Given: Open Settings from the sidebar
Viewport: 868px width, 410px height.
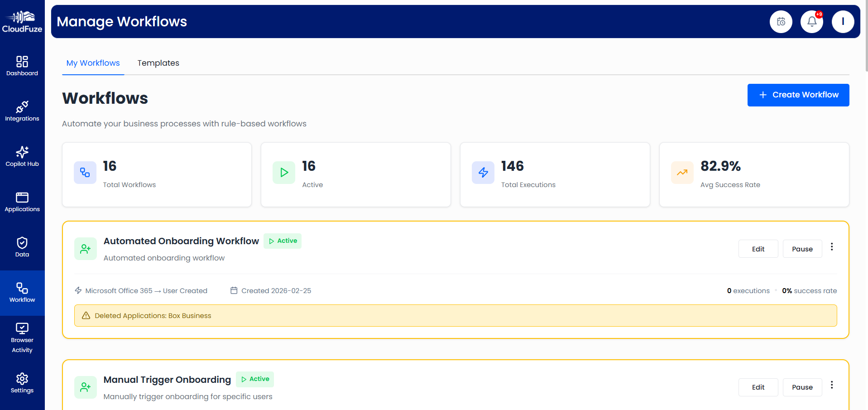Looking at the screenshot, I should coord(22,383).
